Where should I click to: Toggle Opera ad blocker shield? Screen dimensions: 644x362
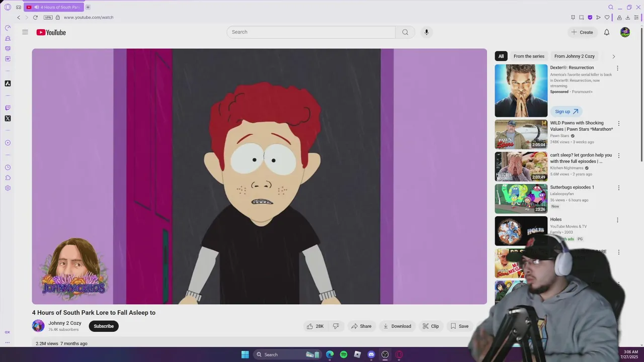point(590,17)
